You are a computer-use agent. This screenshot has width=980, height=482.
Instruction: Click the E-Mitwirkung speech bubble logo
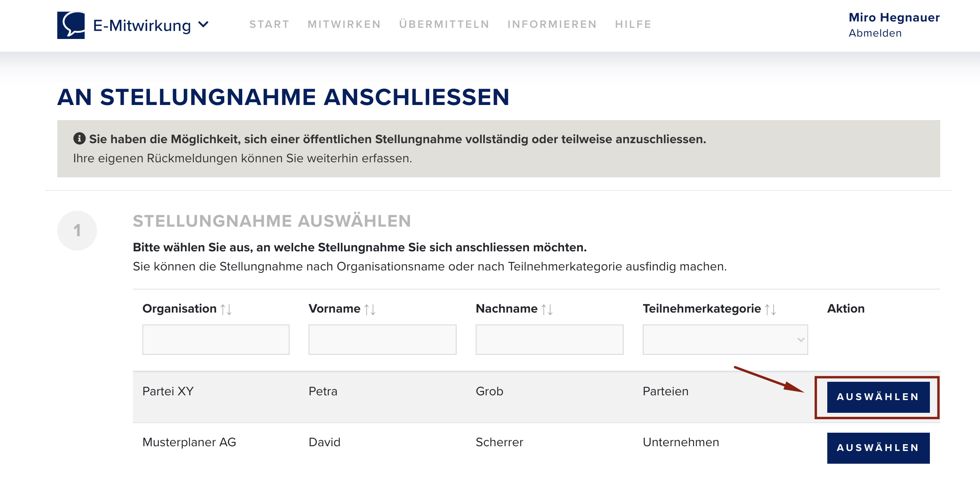(x=71, y=25)
